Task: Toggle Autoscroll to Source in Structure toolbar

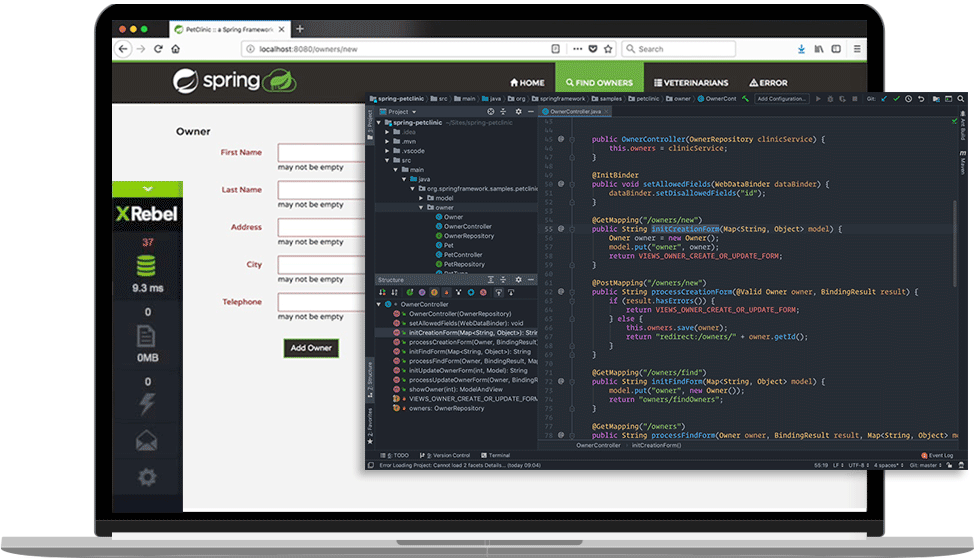Action: [x=499, y=292]
